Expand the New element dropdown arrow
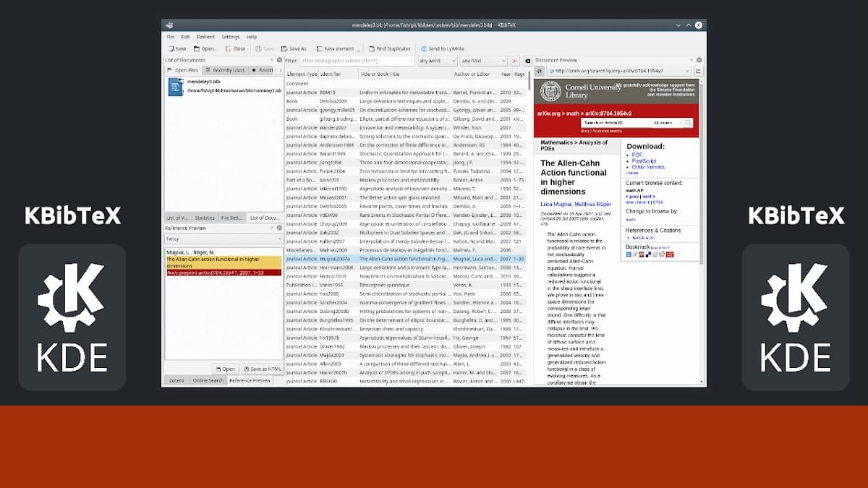Screen dimensions: 868x488 point(359,50)
